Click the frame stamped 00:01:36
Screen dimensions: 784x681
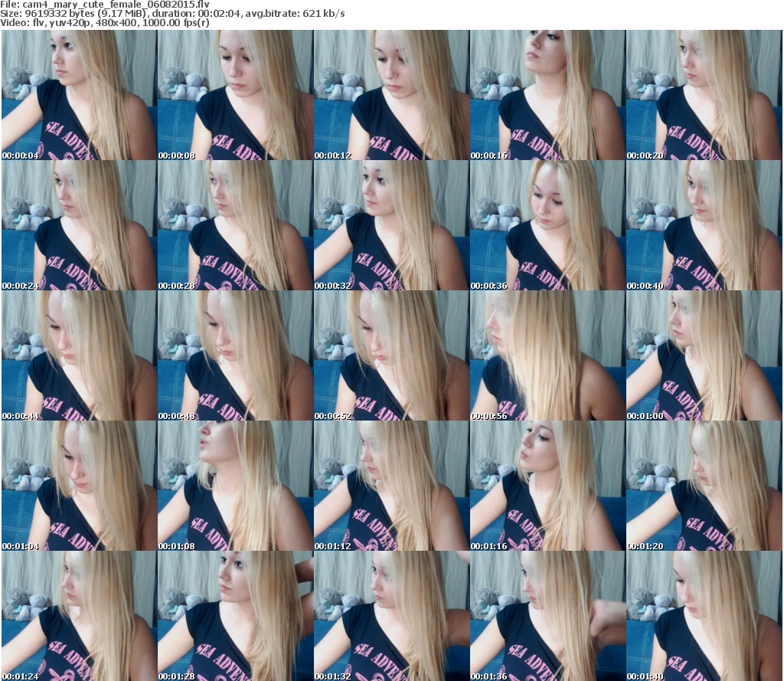pyautogui.click(x=547, y=616)
